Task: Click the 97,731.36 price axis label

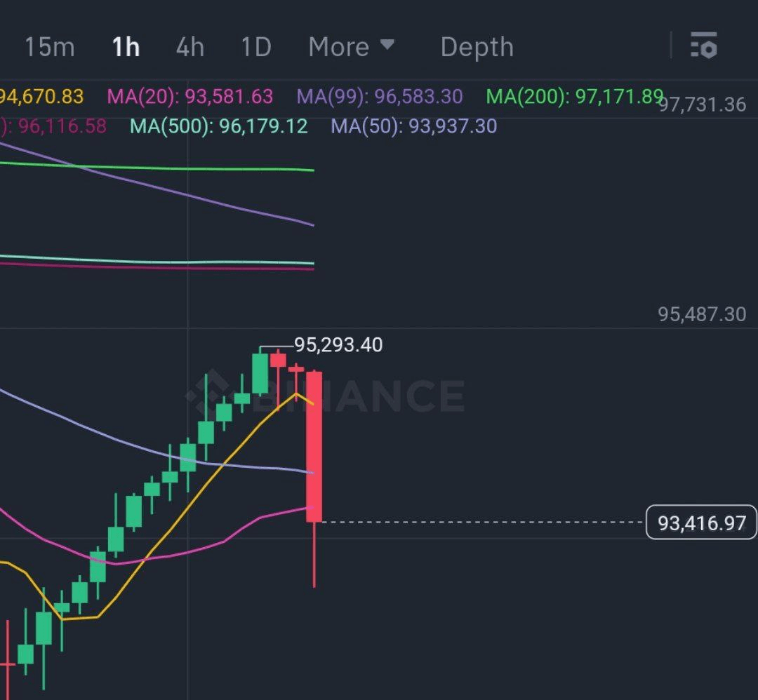Action: pyautogui.click(x=702, y=105)
